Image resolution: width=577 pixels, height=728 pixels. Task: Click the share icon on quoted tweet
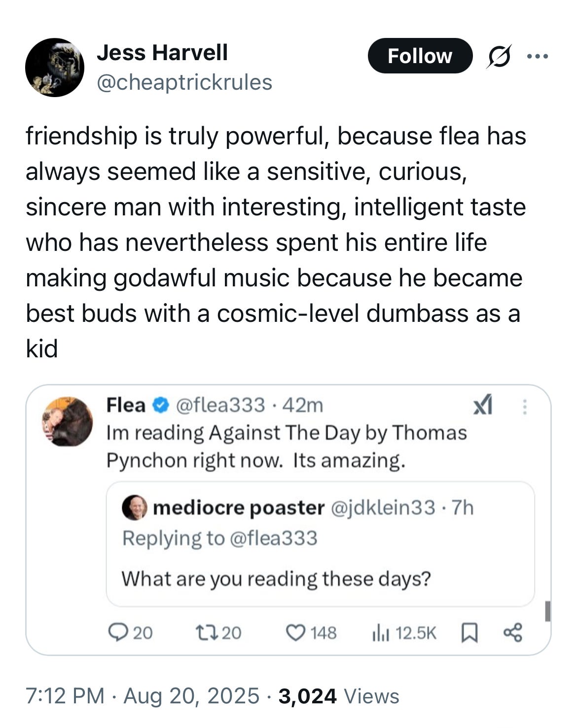pyautogui.click(x=512, y=632)
